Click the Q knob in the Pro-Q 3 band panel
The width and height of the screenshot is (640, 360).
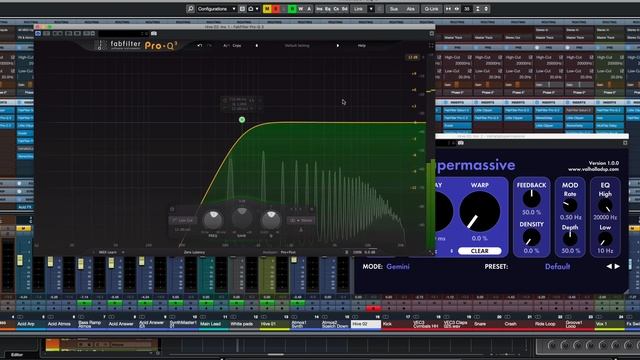point(271,220)
